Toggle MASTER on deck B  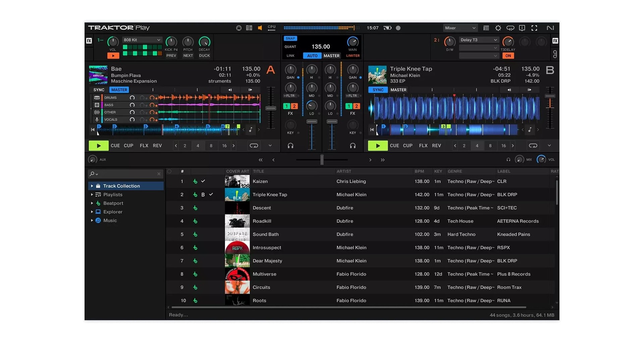[x=398, y=90]
